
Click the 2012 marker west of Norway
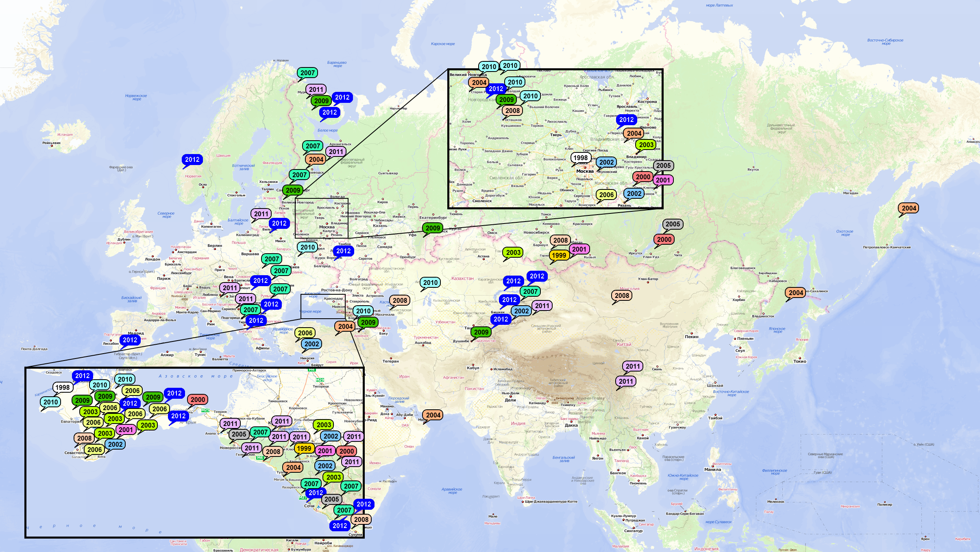[192, 159]
